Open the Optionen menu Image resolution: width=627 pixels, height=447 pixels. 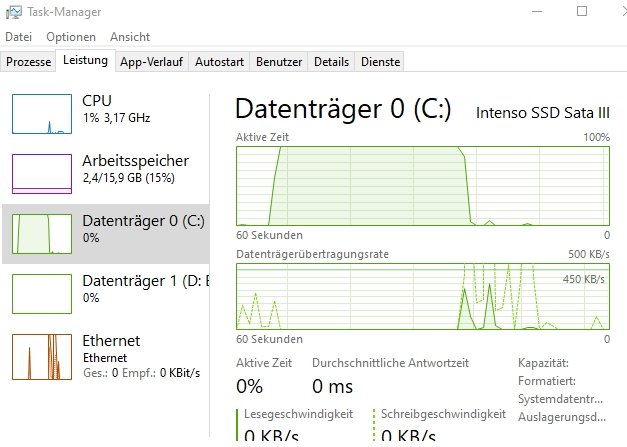(71, 37)
